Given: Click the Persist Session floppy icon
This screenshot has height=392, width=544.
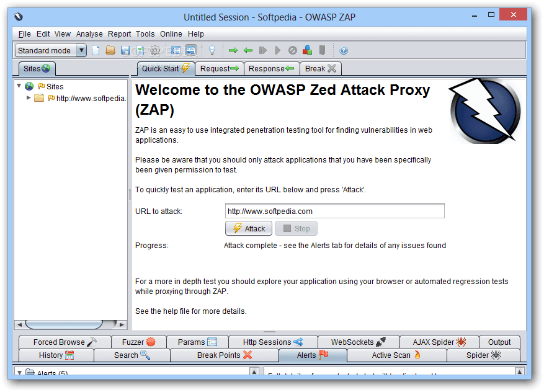Looking at the screenshot, I should click(x=125, y=51).
